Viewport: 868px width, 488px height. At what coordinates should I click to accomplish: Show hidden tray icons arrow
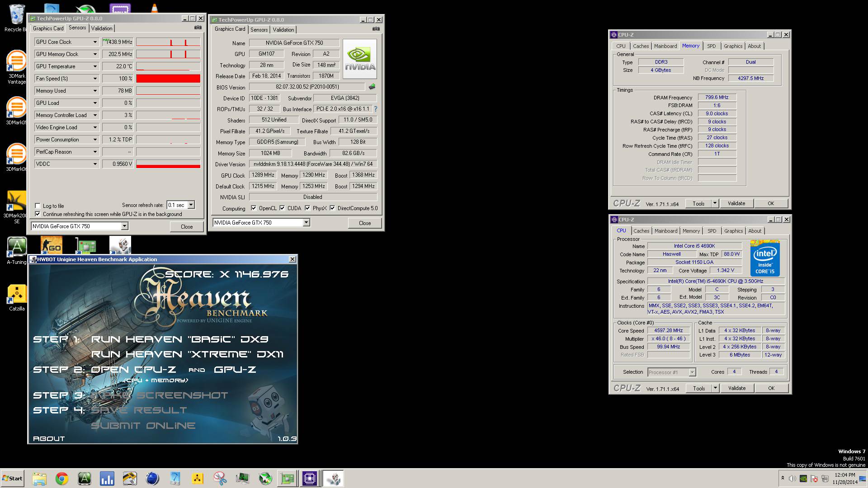coord(782,478)
